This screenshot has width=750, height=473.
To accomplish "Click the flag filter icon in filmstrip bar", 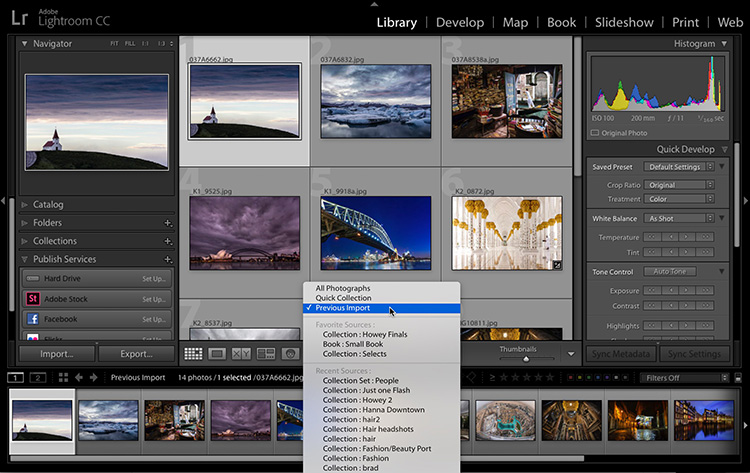I will tap(471, 378).
